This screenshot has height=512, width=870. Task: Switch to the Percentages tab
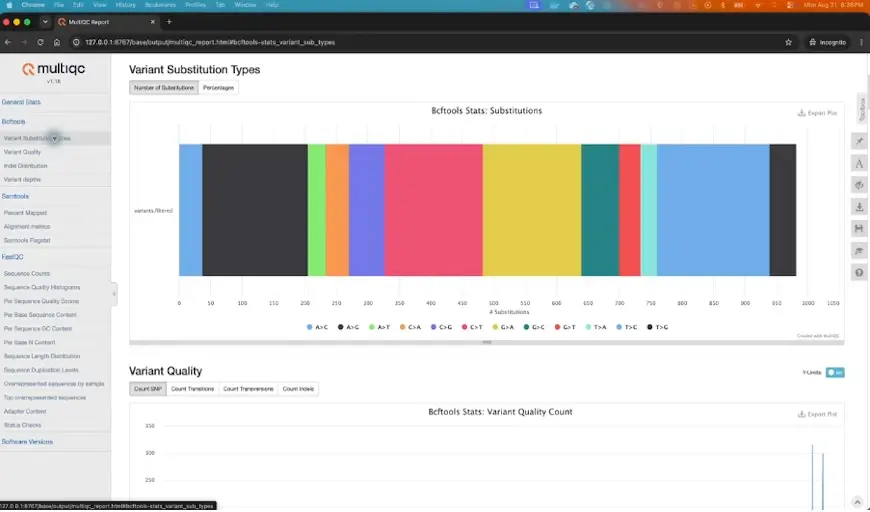[x=218, y=88]
